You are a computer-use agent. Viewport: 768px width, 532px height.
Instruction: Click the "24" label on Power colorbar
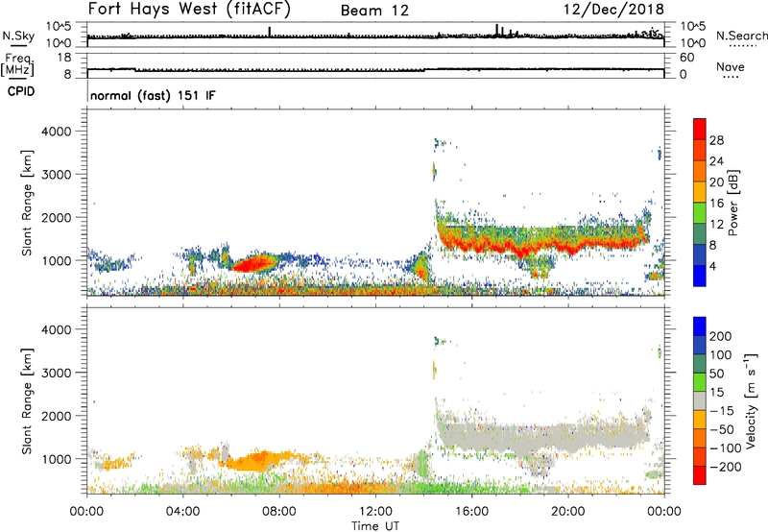716,161
